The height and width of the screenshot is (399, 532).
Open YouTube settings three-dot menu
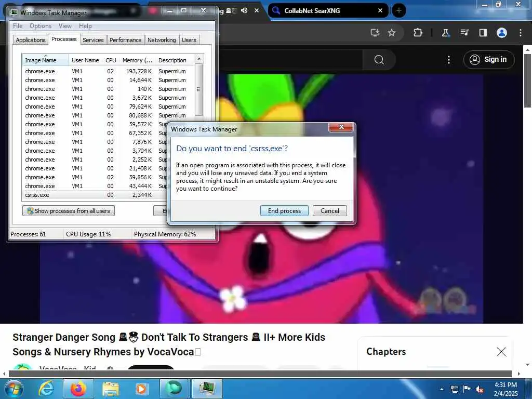point(448,60)
